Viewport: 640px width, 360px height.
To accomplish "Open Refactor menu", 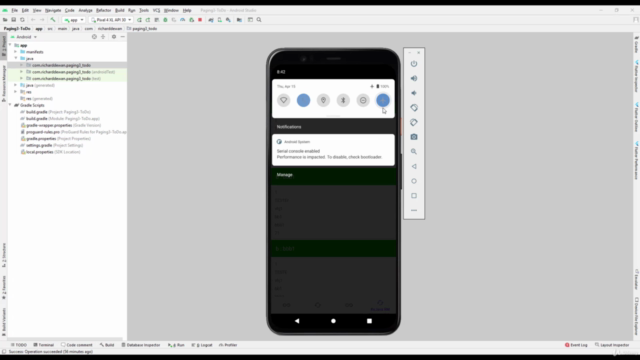I will tap(103, 10).
